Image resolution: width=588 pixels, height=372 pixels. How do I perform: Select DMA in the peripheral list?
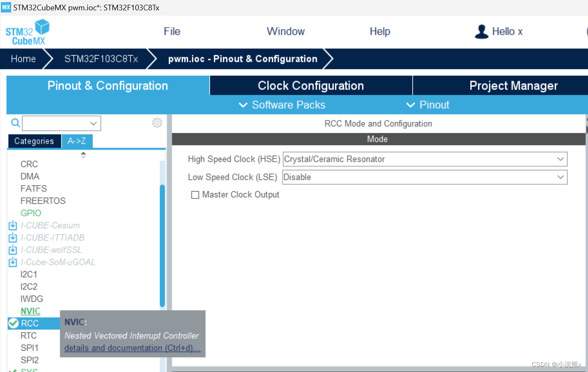click(30, 176)
